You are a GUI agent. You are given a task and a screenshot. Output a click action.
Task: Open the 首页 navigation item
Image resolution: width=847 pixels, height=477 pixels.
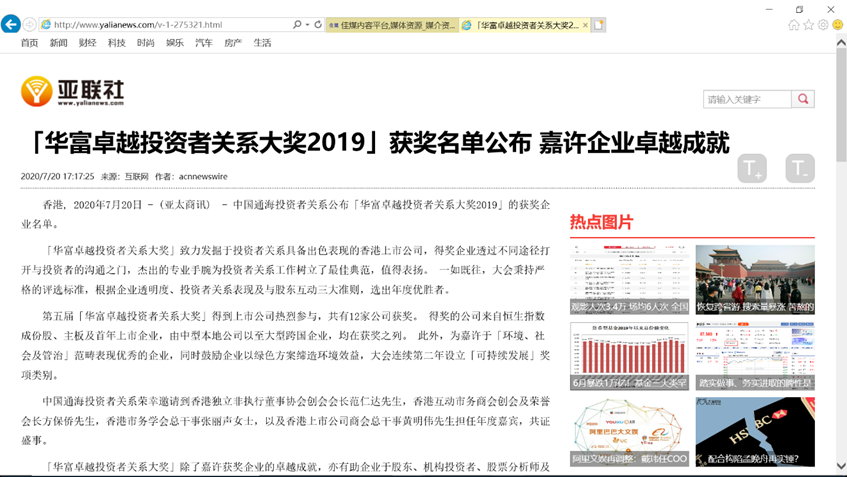(x=29, y=43)
